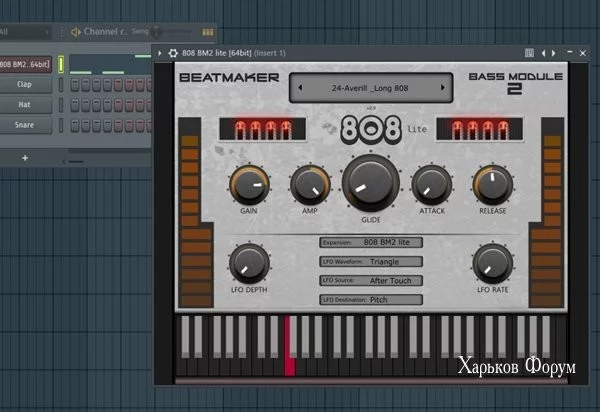The width and height of the screenshot is (600, 412).
Task: Click the plugin title bar preset arrows
Action: (x=547, y=52)
